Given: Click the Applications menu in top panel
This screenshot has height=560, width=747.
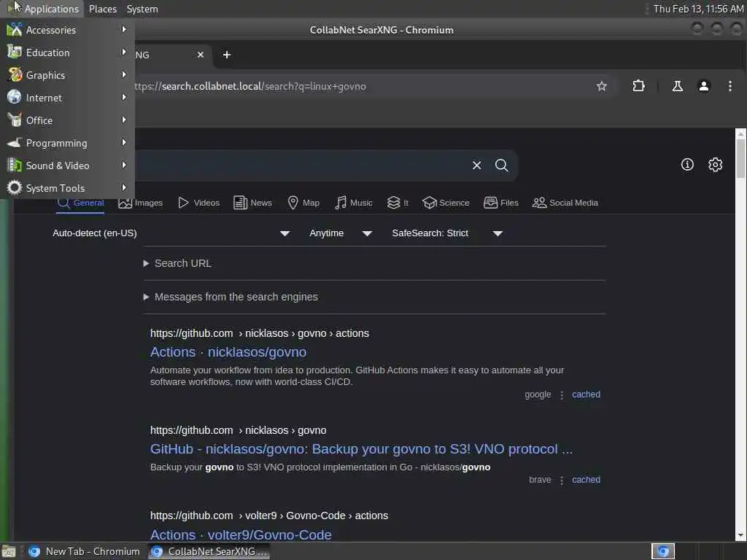Looking at the screenshot, I should pos(43,9).
